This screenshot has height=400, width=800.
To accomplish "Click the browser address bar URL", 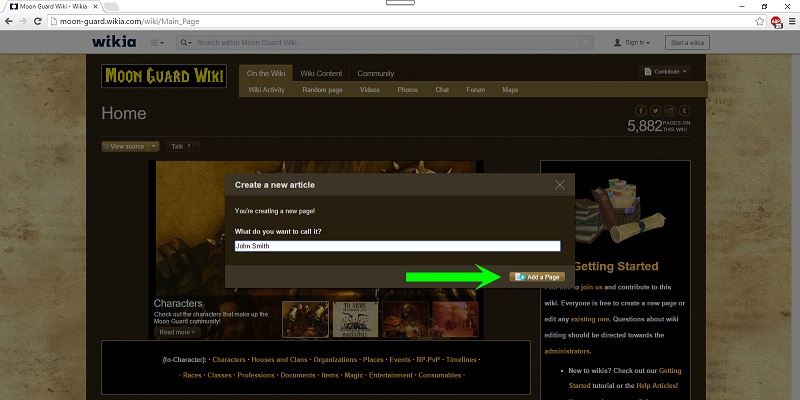I will 130,21.
